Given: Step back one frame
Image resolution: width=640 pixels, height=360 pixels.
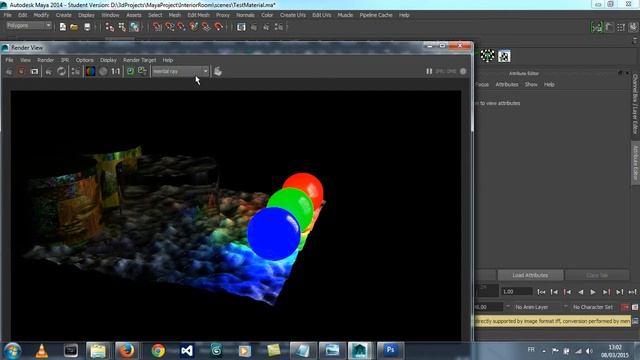Looking at the screenshot, I should click(554, 292).
